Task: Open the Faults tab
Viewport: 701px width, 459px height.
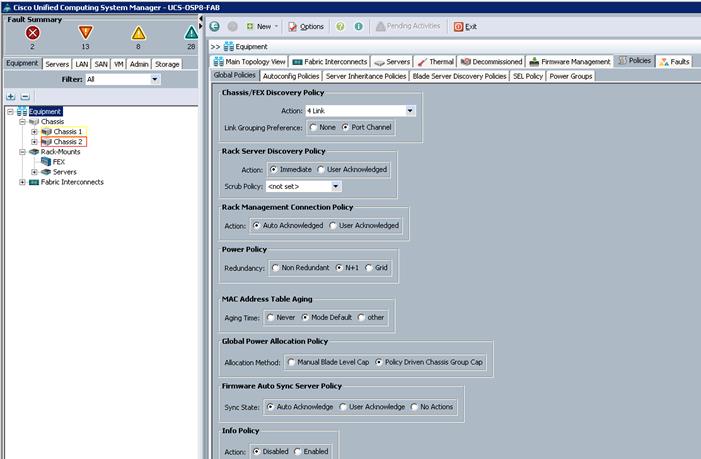Action: click(x=674, y=62)
